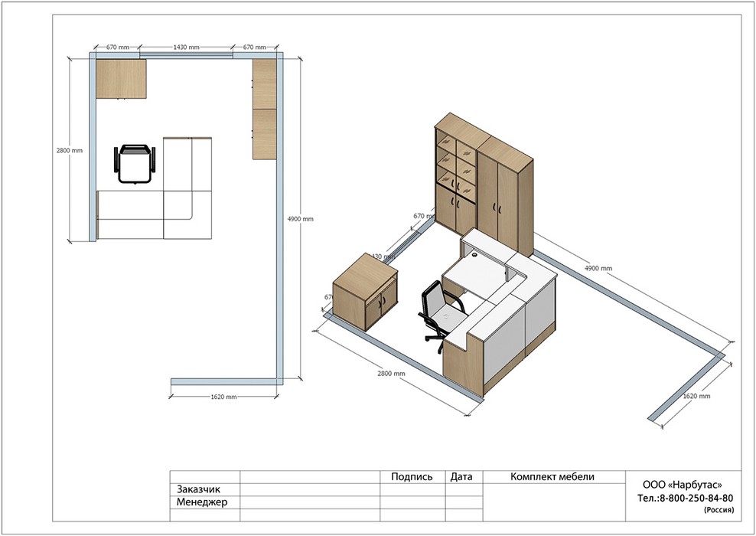Select the 1620 mm label below the floor plan
Viewport: 756px width, 536px height.
(223, 397)
